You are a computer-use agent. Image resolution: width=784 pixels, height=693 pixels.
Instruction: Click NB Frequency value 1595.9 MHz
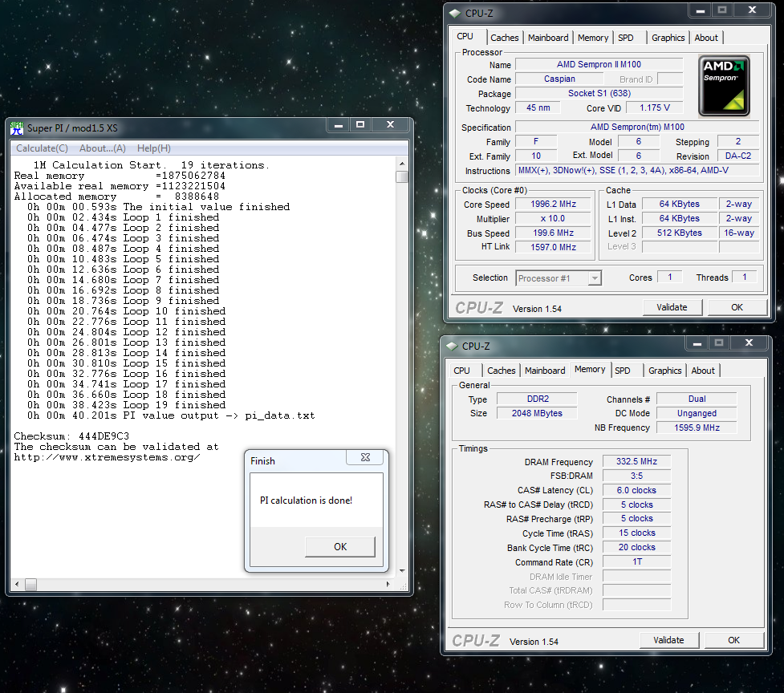(x=697, y=428)
